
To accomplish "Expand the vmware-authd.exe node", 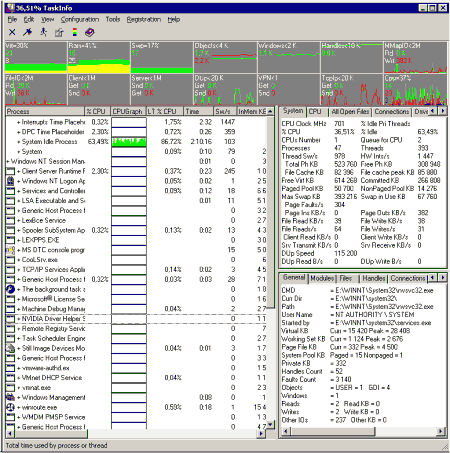I will tap(19, 368).
